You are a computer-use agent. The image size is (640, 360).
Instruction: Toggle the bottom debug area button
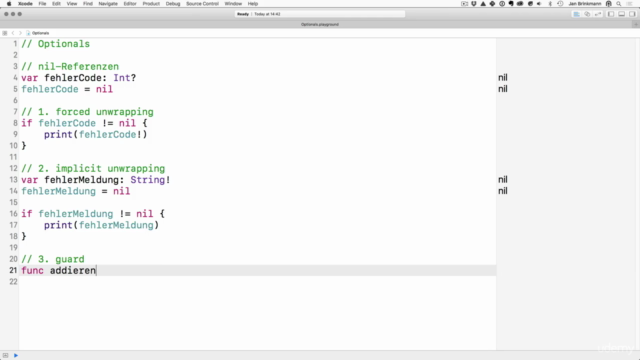coord(5,356)
